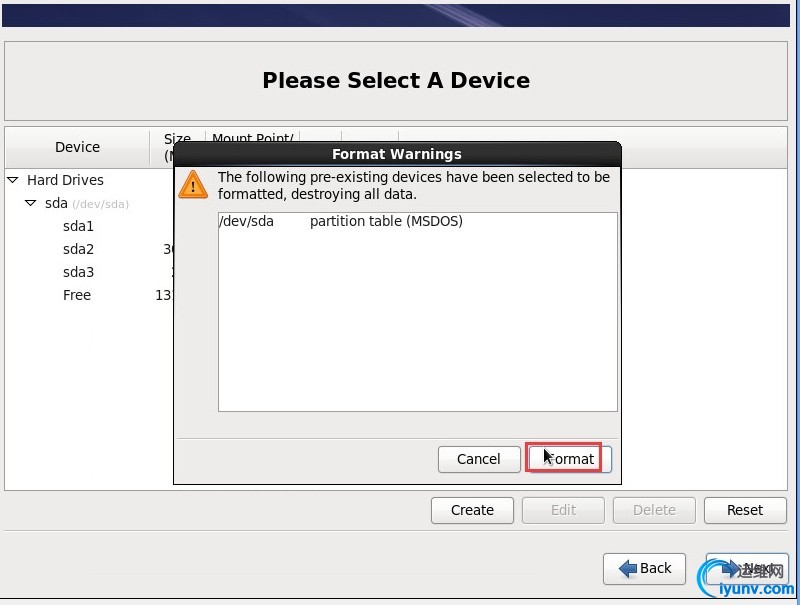Image resolution: width=800 pixels, height=605 pixels.
Task: Select the sda2 partition row
Action: (78, 249)
